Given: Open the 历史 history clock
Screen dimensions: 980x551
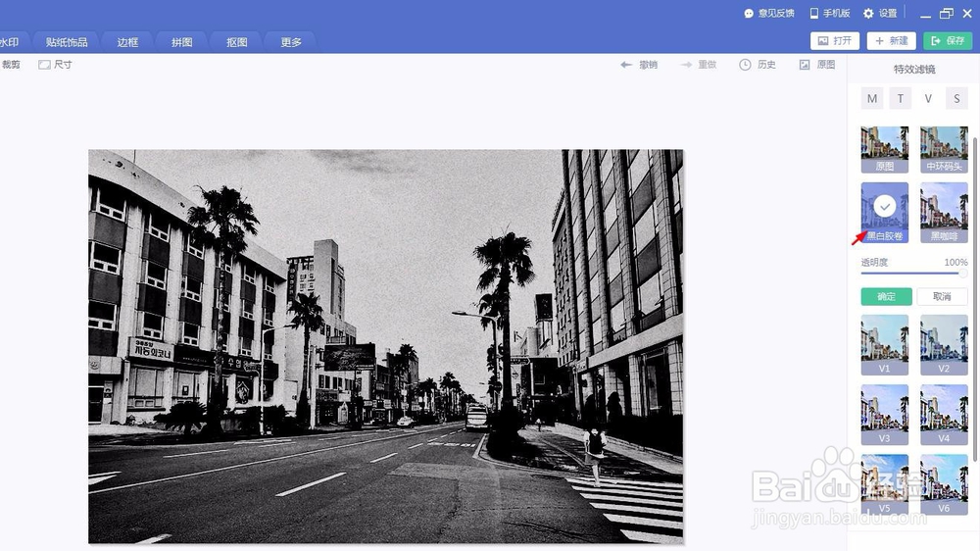Looking at the screenshot, I should 757,65.
